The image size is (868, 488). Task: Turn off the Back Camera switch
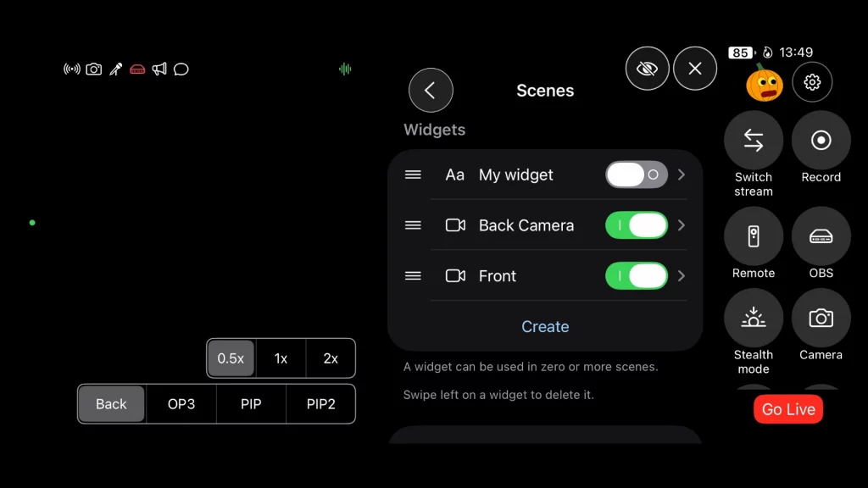[637, 225]
